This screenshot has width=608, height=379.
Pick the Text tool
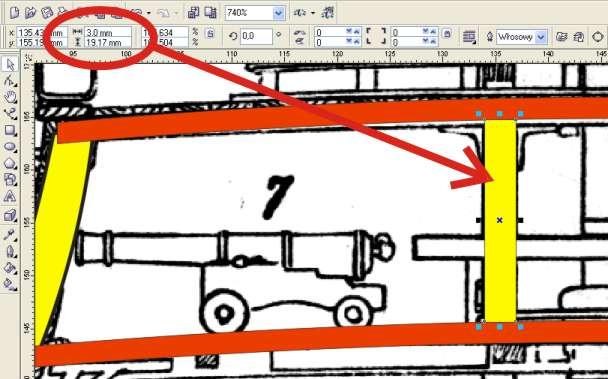10,197
